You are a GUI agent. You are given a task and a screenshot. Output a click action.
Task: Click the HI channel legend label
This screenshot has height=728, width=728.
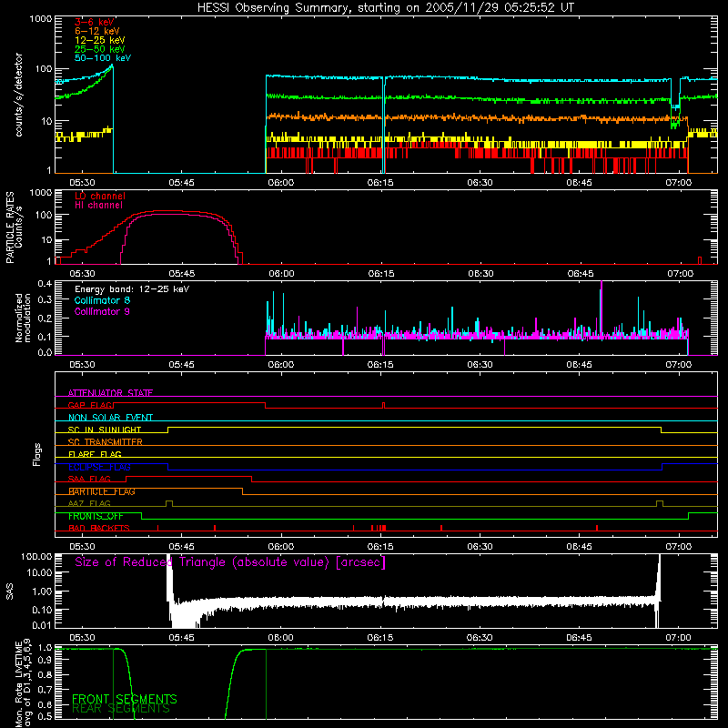[x=98, y=206]
